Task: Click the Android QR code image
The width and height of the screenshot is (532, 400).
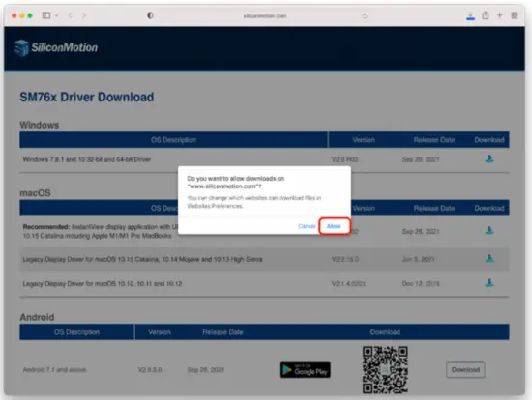Action: coord(385,369)
